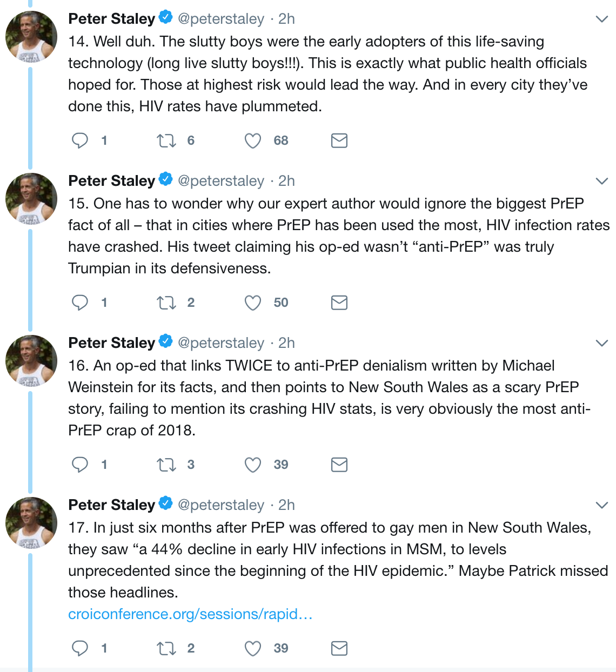Retweet tweet 14 about slutty boys
Viewport: 616px width, 672px height.
(166, 140)
